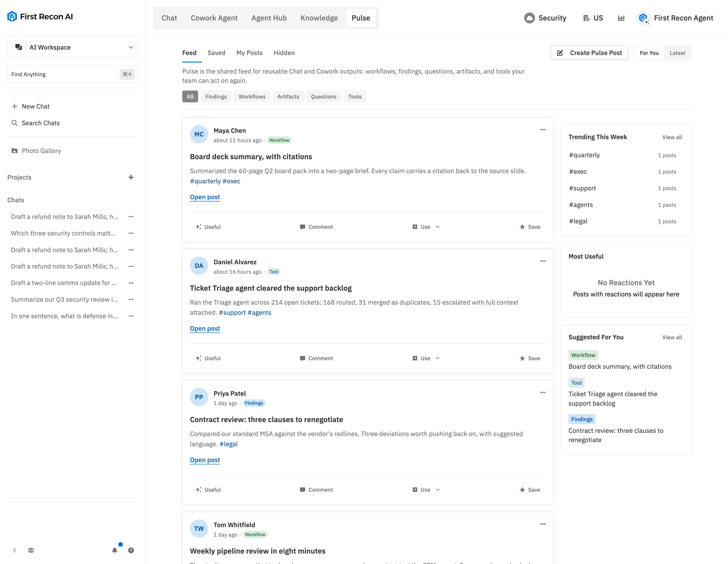
Task: Filter feed by Findings
Action: (216, 97)
